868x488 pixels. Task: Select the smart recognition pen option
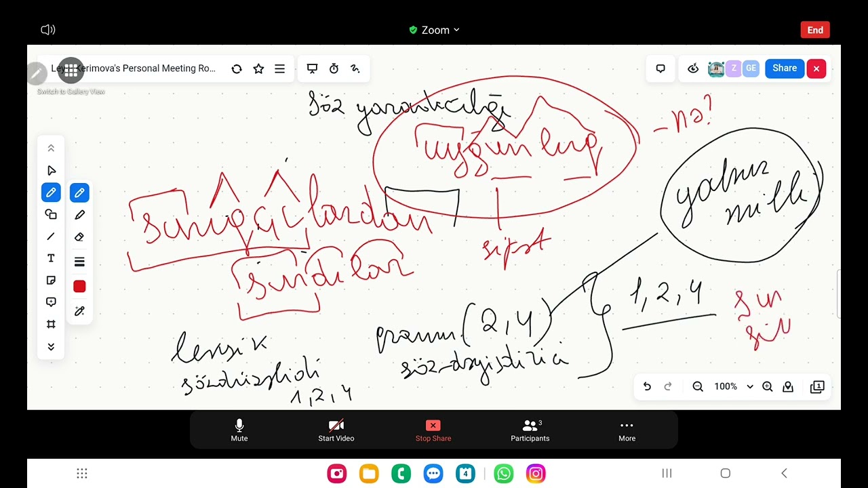point(79,311)
